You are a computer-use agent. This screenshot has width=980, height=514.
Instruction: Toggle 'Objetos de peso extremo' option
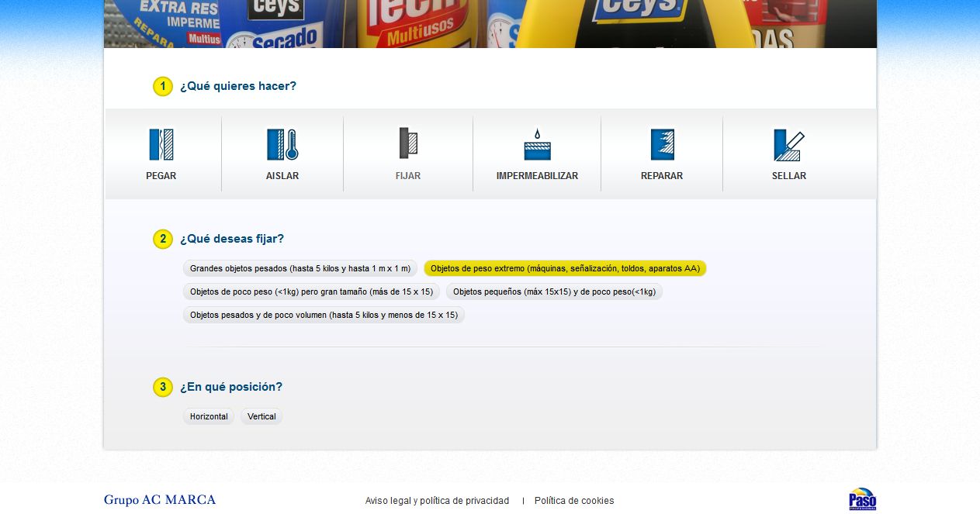565,269
